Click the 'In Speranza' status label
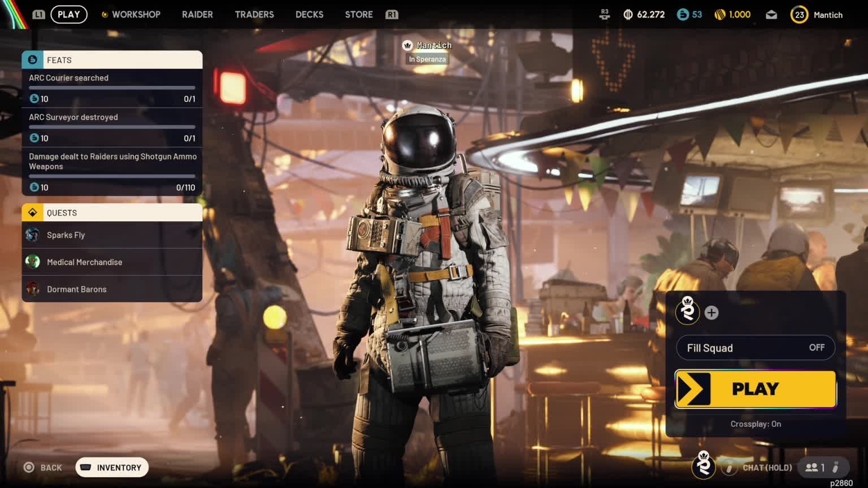Image resolution: width=868 pixels, height=488 pixels. (427, 59)
